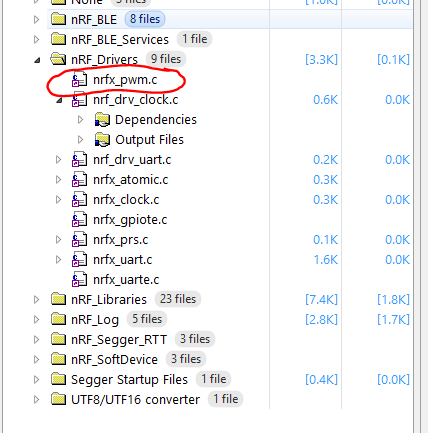
Task: Click the Dependencies folder icon
Action: pyautogui.click(x=102, y=120)
